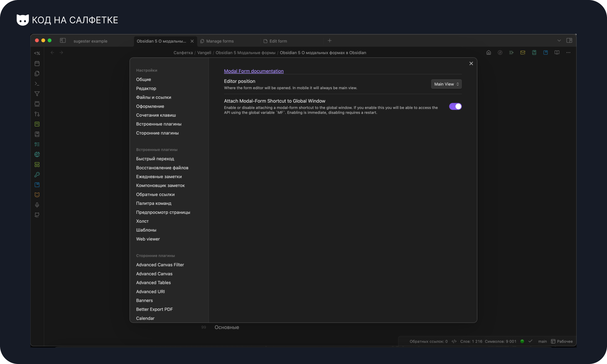Open the Оформление settings section
The image size is (607, 364).
[150, 106]
